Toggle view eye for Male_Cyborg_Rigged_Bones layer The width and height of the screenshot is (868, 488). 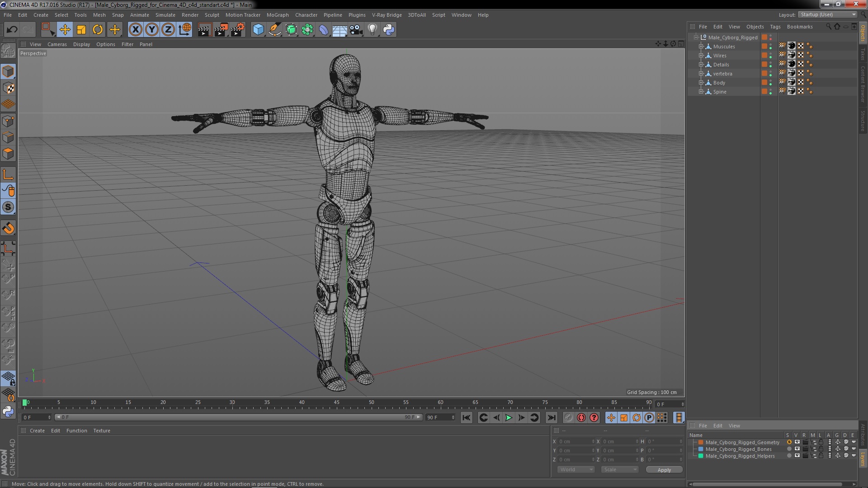pyautogui.click(x=797, y=449)
